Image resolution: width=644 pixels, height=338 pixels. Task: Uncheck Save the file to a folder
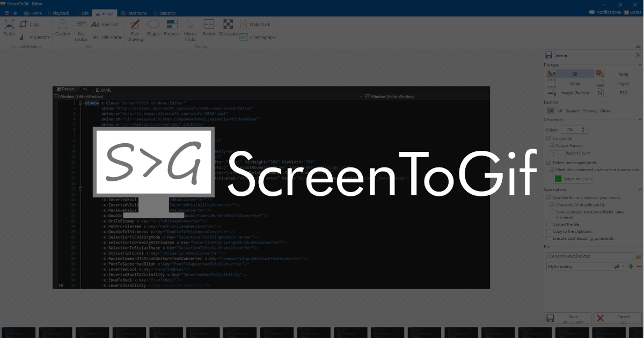point(548,197)
